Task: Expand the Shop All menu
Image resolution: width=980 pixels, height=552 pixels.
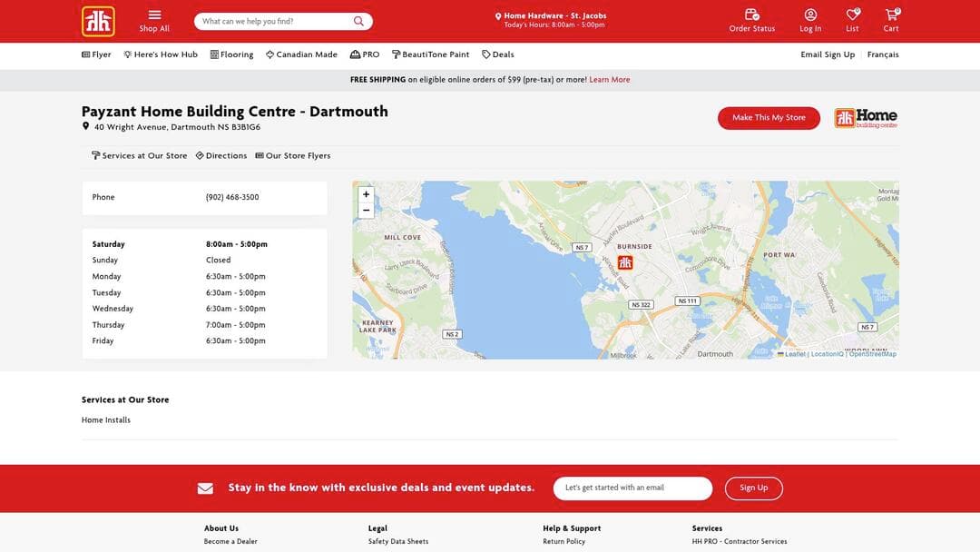Action: 153,19
